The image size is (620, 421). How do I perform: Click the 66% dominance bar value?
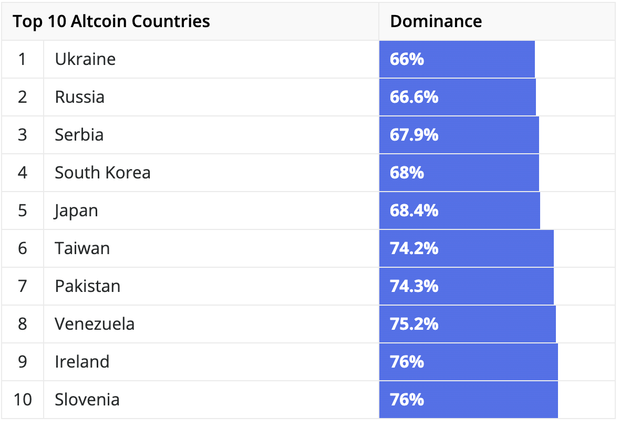[407, 59]
